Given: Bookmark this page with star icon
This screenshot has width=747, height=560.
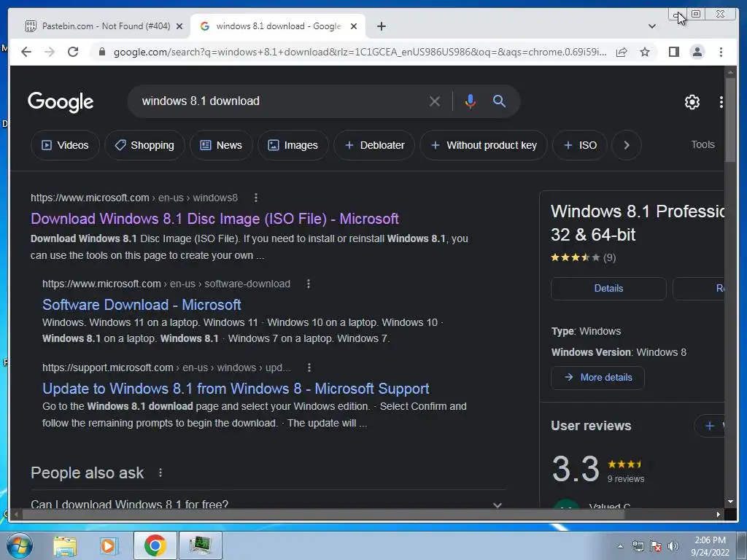Looking at the screenshot, I should [x=645, y=52].
